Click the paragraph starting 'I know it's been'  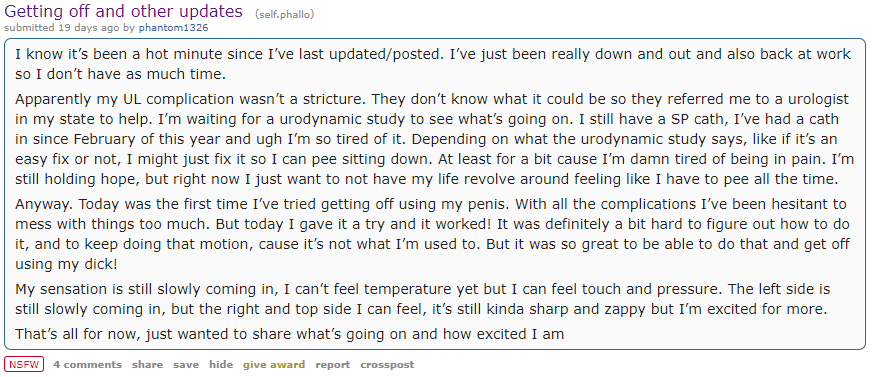[x=433, y=63]
